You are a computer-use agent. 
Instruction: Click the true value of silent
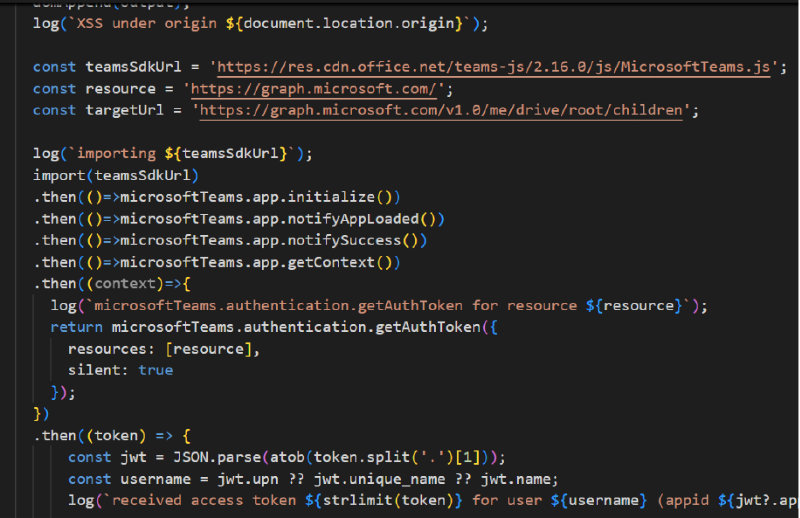[155, 370]
